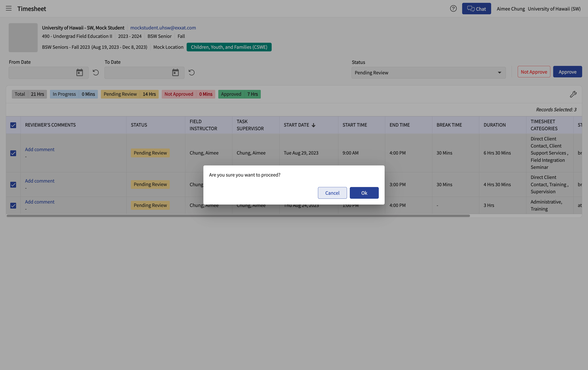Open the From Date calendar picker

[80, 73]
